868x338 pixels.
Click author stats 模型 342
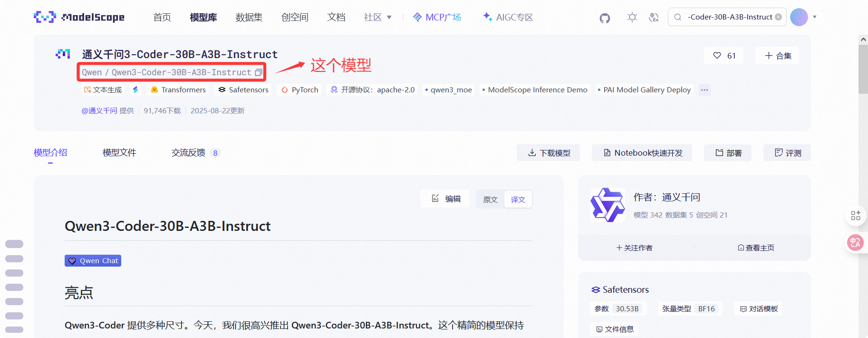pos(648,215)
